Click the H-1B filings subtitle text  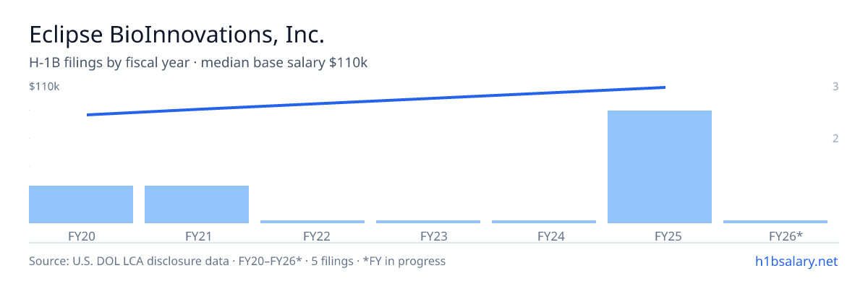pos(198,63)
